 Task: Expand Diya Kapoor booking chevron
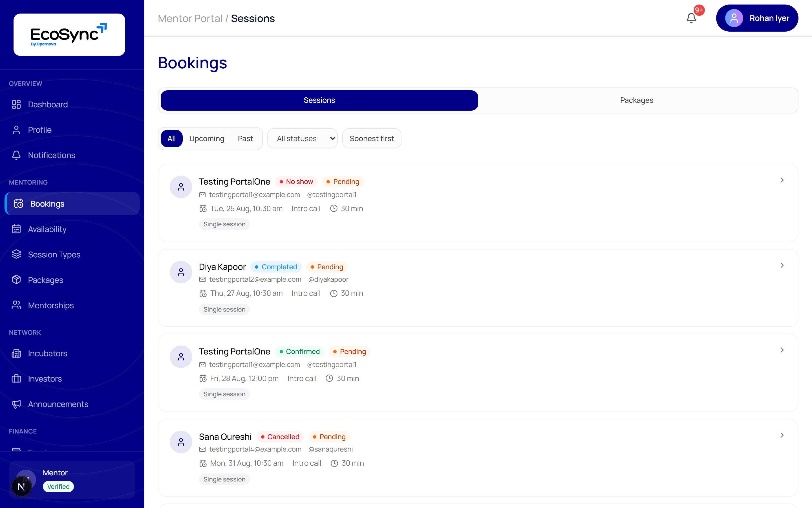pyautogui.click(x=782, y=265)
